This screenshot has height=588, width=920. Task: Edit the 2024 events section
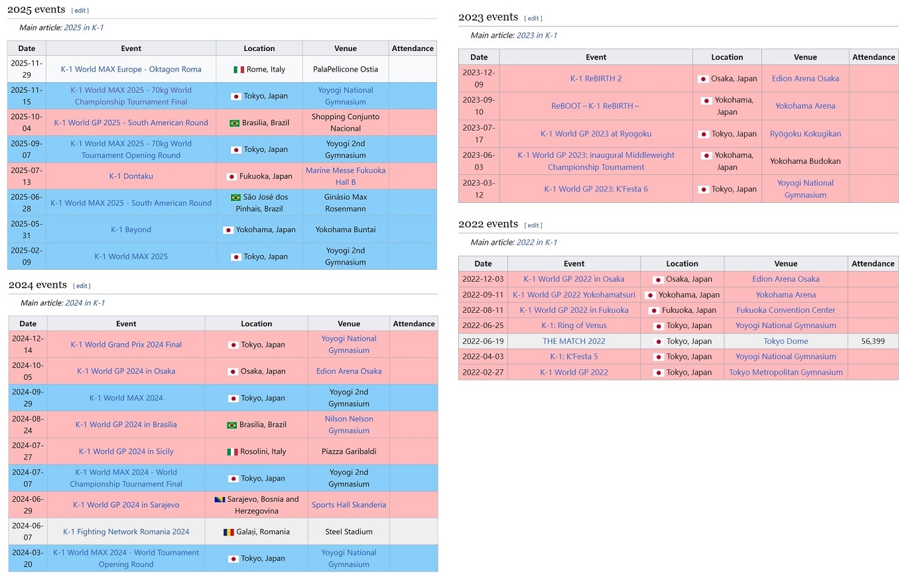pyautogui.click(x=82, y=286)
